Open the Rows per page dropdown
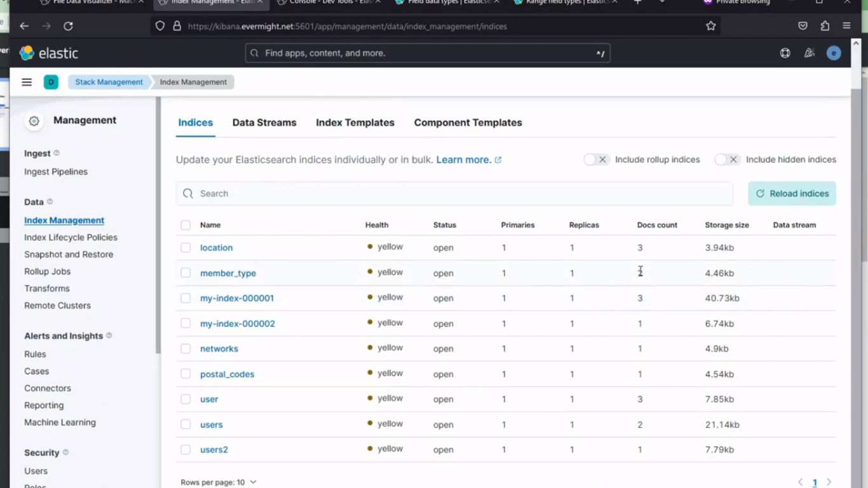868x488 pixels. click(x=219, y=482)
